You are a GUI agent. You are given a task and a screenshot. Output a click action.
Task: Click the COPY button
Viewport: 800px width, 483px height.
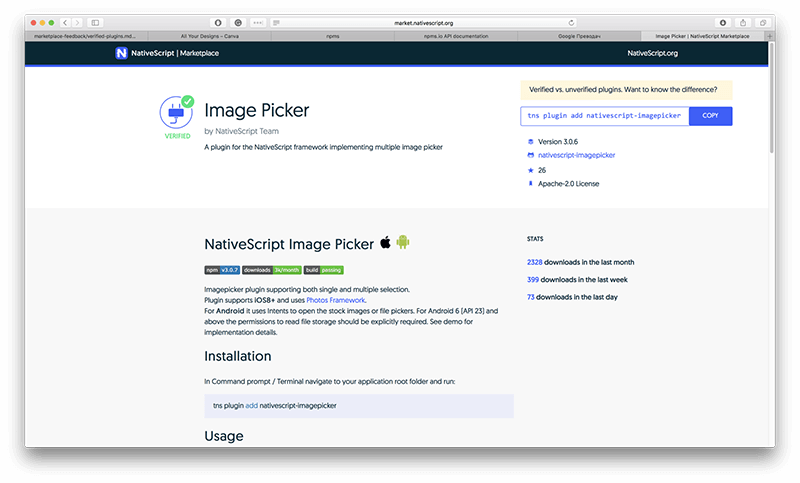pos(710,116)
